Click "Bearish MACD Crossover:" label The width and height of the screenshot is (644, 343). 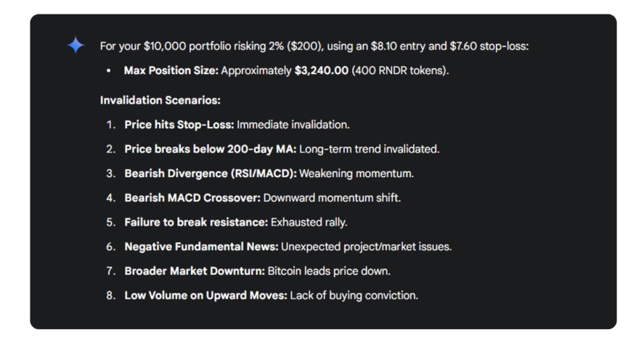[192, 198]
